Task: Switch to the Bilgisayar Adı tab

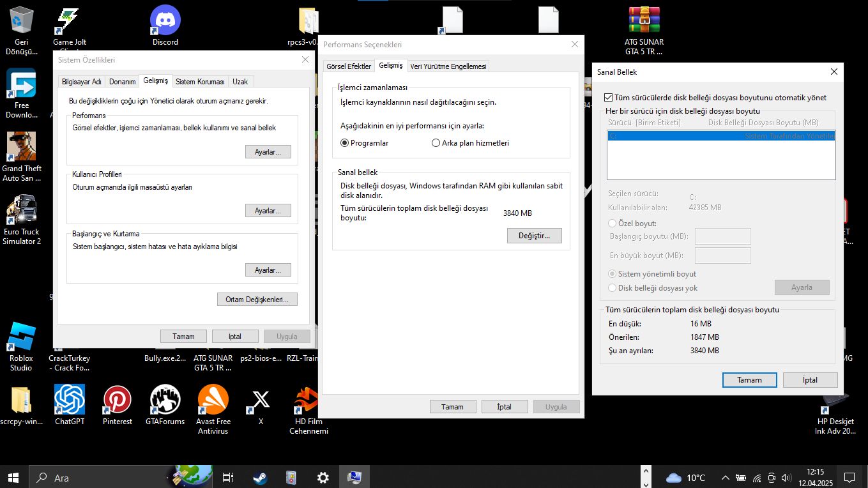Action: 81,82
